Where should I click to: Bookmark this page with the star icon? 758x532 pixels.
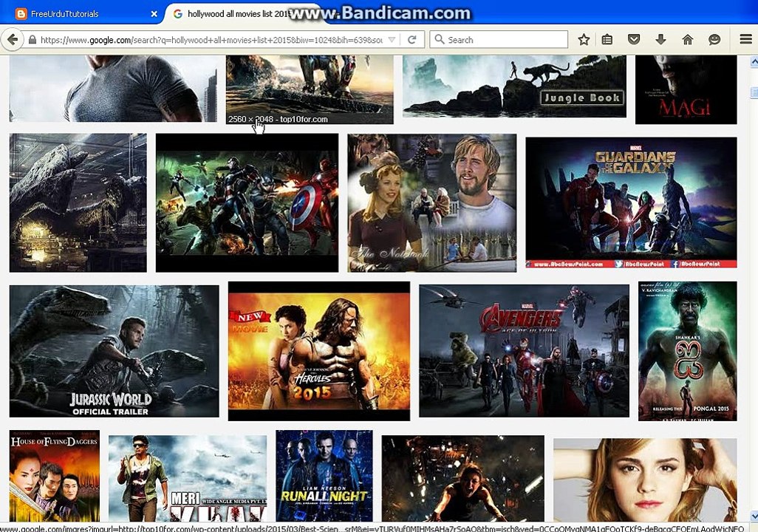[584, 40]
